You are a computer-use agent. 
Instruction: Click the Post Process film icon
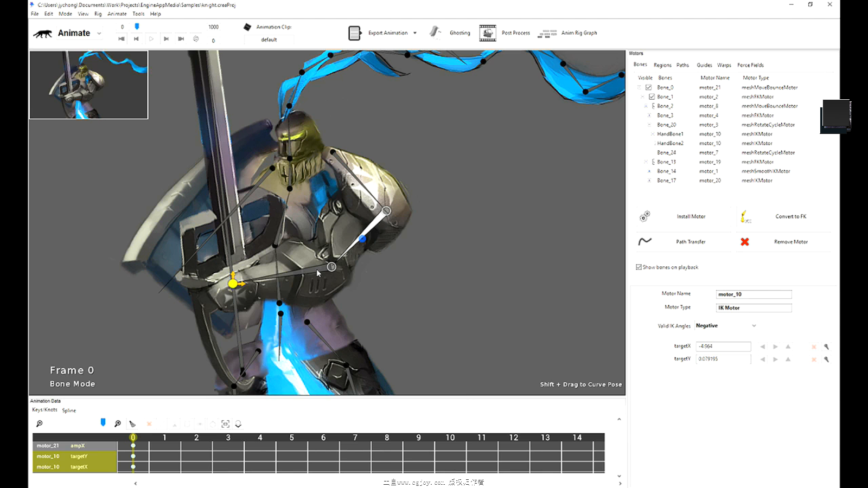(488, 33)
